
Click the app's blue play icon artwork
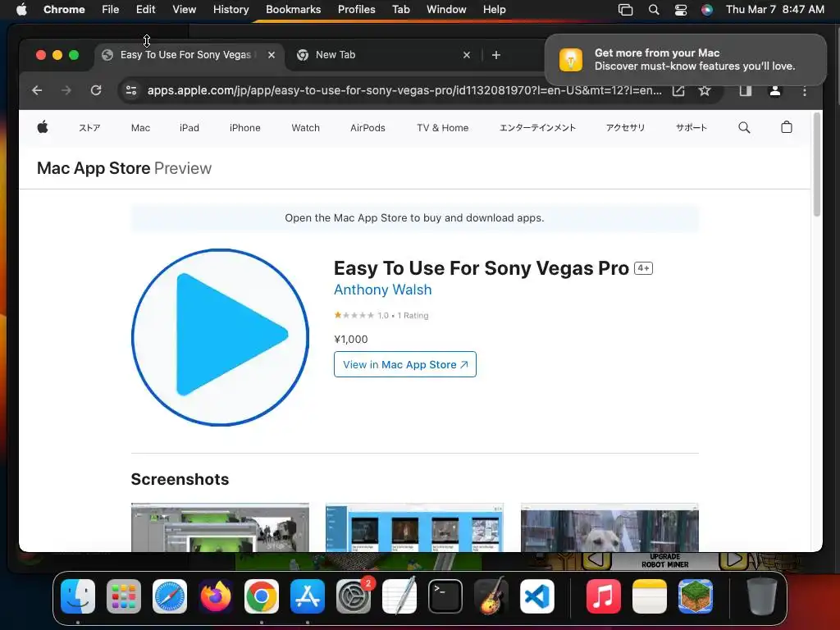220,337
